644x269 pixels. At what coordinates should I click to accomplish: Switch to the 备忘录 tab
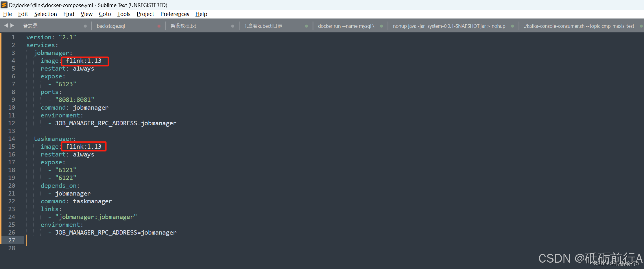(30, 26)
